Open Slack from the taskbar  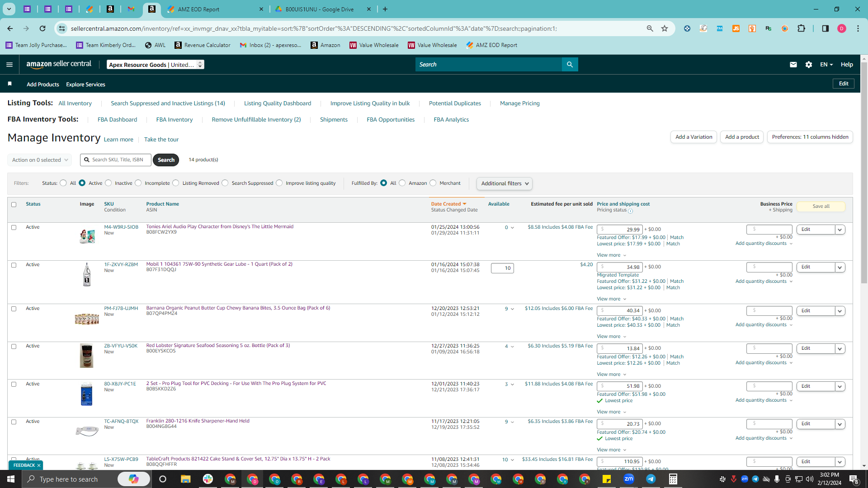coord(208,479)
